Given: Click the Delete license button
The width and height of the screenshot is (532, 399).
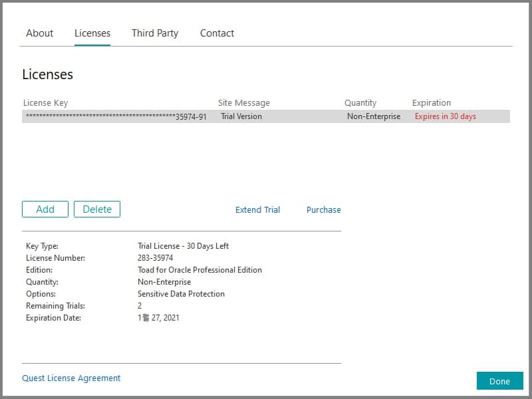Looking at the screenshot, I should click(x=97, y=209).
